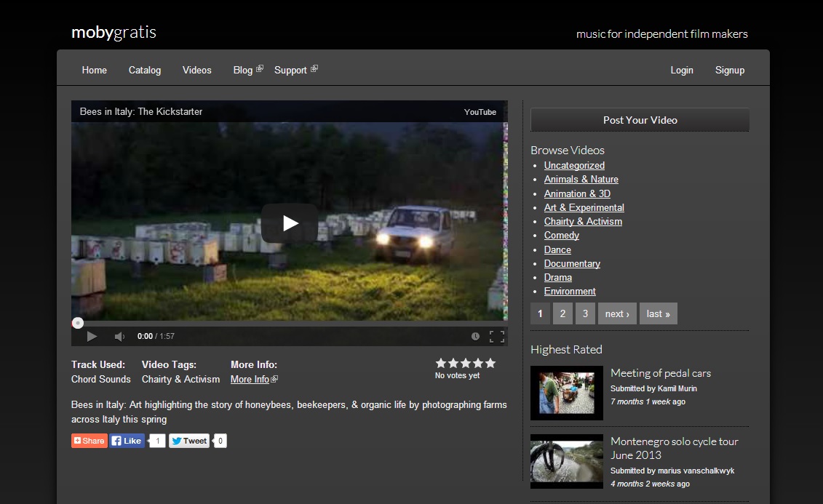Viewport: 823px width, 504px height.
Task: Mute the video with the speaker icon
Action: 119,336
